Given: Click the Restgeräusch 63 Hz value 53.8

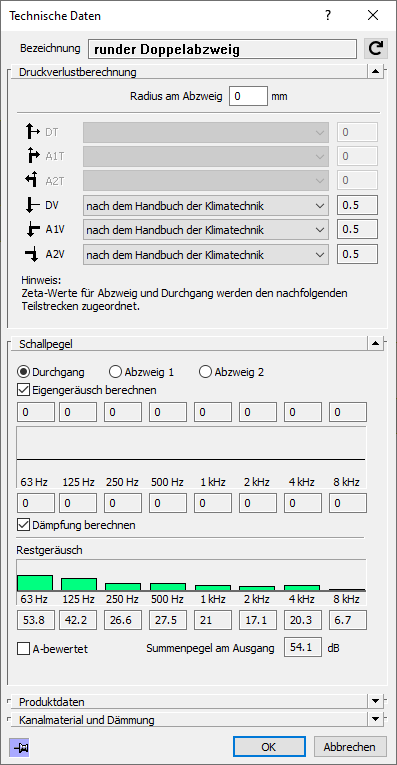Looking at the screenshot, I should [36, 621].
